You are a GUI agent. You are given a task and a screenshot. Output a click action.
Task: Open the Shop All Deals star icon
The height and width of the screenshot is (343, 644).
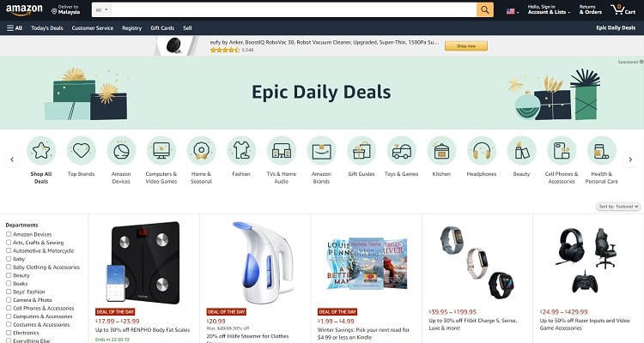(x=41, y=151)
